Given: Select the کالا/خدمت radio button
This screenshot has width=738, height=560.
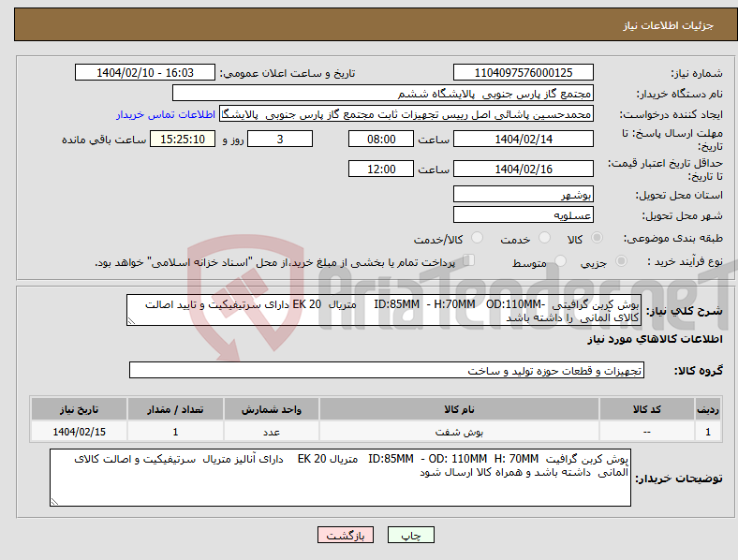Looking at the screenshot, I should (477, 238).
